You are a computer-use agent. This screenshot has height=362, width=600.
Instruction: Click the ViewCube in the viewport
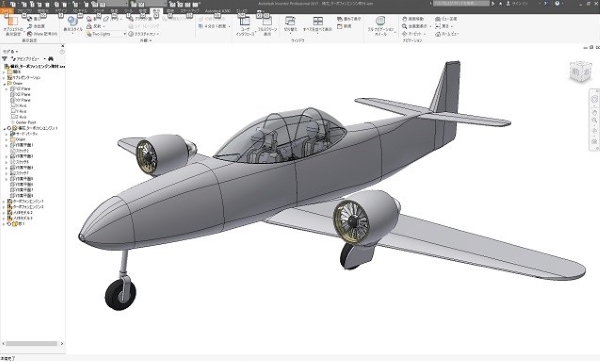pos(580,72)
